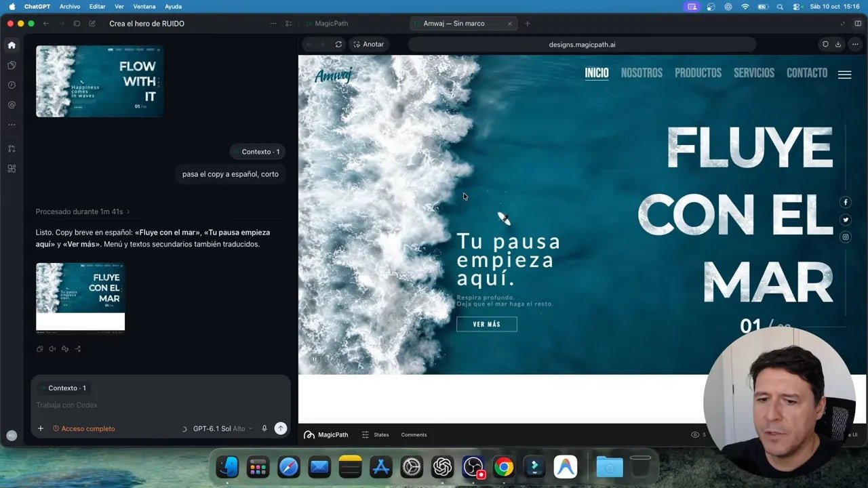
Task: Toggle the split view icon by the tab bar
Action: pyautogui.click(x=858, y=24)
